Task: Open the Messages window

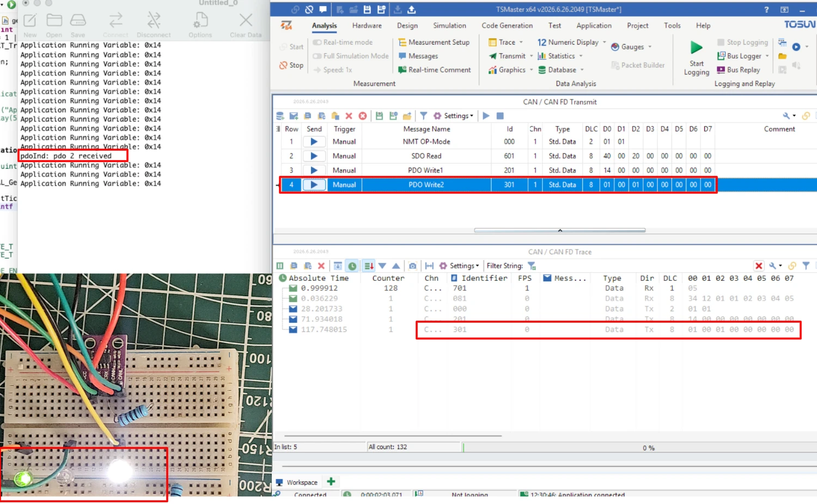Action: point(418,56)
